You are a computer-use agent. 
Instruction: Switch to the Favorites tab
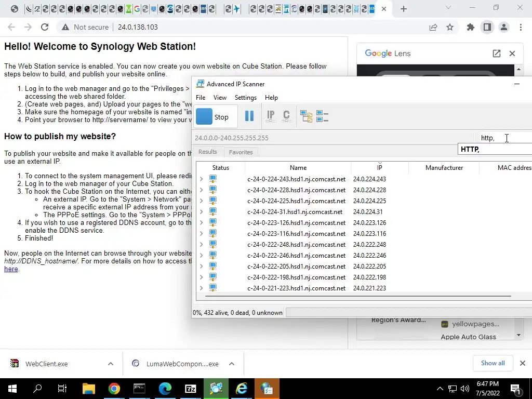(241, 152)
